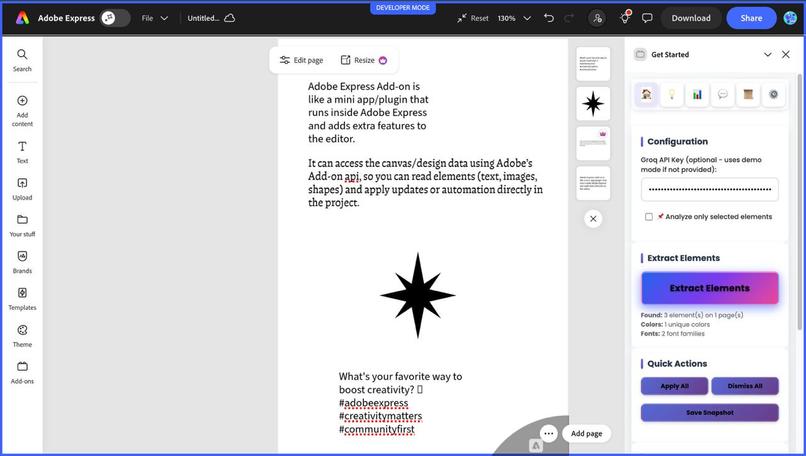Select the first page thumbnail

tap(593, 64)
